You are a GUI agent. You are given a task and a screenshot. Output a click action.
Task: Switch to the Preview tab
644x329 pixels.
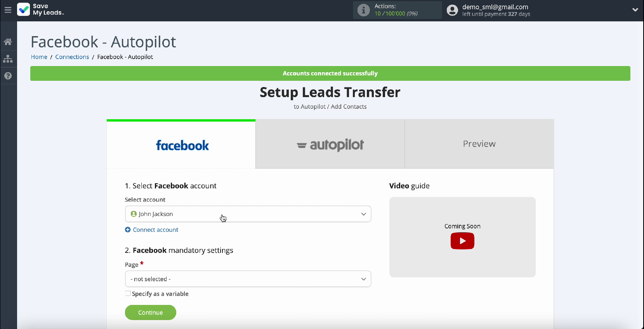(x=479, y=144)
